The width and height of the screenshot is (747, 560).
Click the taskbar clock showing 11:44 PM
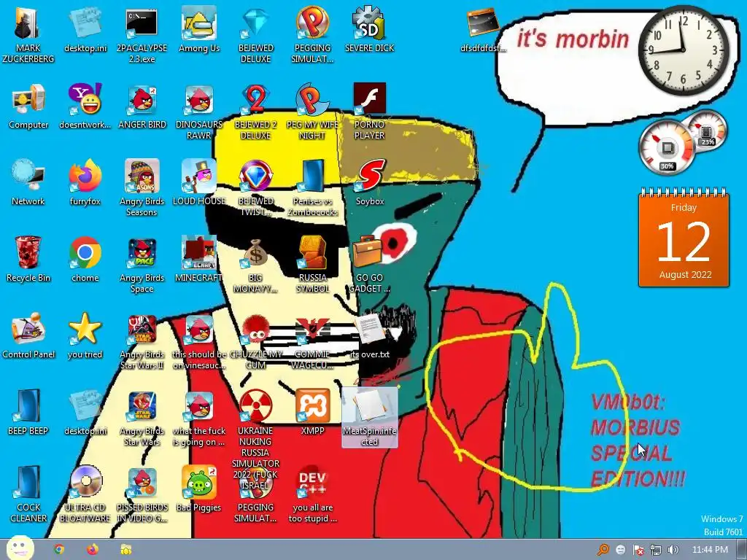pos(709,550)
